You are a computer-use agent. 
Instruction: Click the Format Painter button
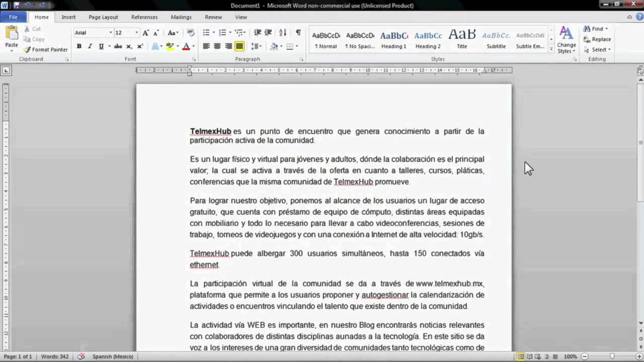pyautogui.click(x=45, y=50)
